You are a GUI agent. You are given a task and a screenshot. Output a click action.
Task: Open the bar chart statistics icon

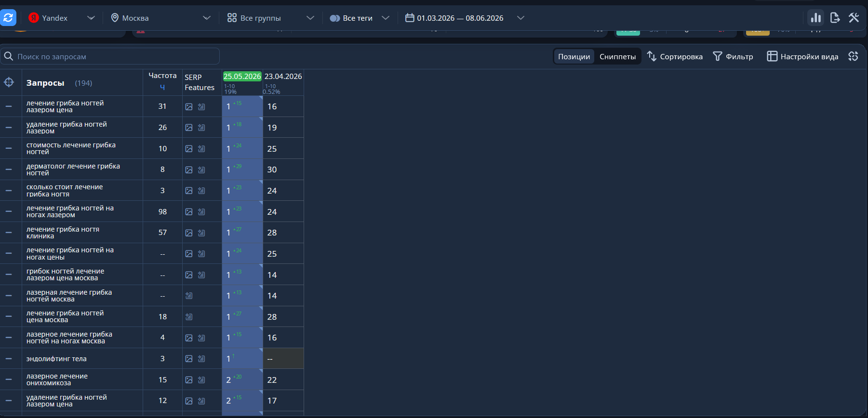coord(816,18)
